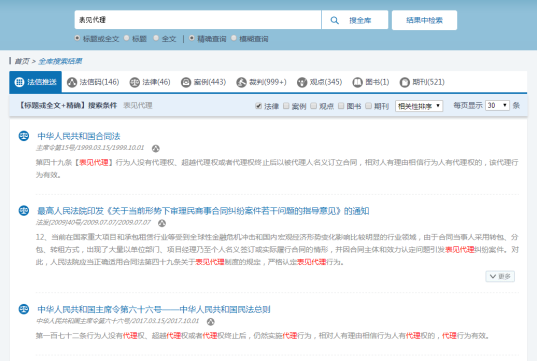
Task: Switch to 期刊(521) tab
Action: (422, 82)
